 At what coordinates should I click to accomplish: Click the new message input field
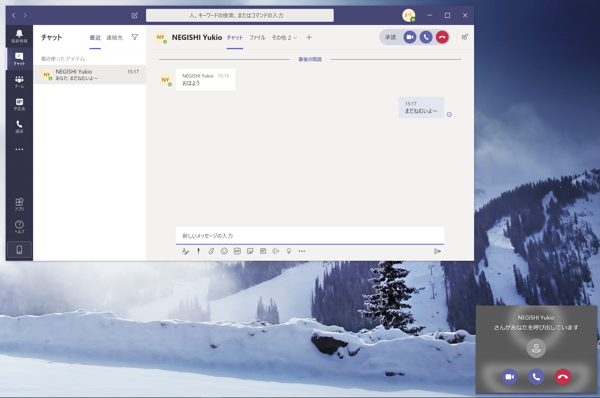[310, 235]
